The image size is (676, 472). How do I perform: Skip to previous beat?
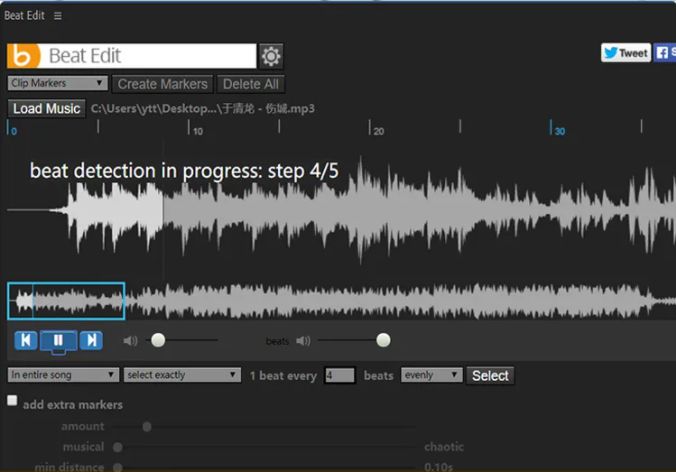[x=26, y=340]
